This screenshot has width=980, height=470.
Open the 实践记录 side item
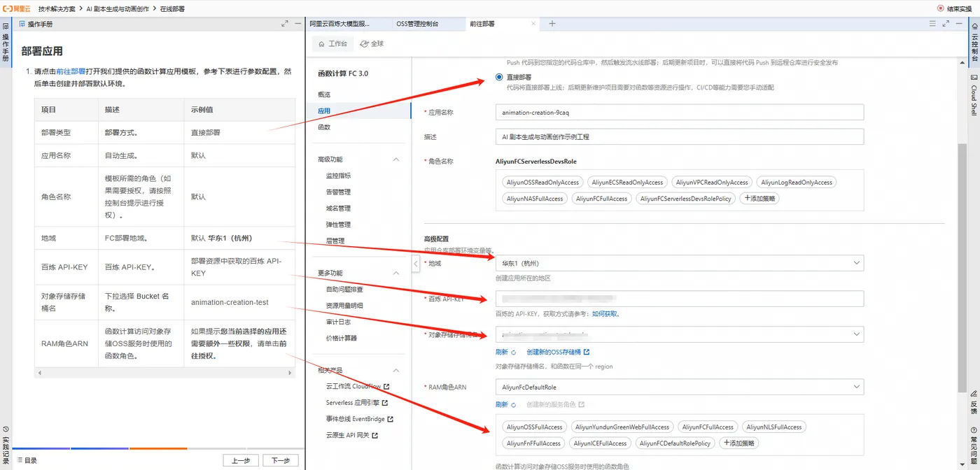[6, 446]
